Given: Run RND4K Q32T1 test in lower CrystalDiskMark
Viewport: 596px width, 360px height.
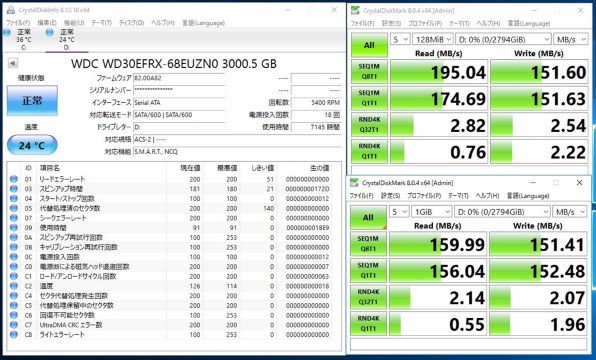Looking at the screenshot, I should [x=368, y=297].
